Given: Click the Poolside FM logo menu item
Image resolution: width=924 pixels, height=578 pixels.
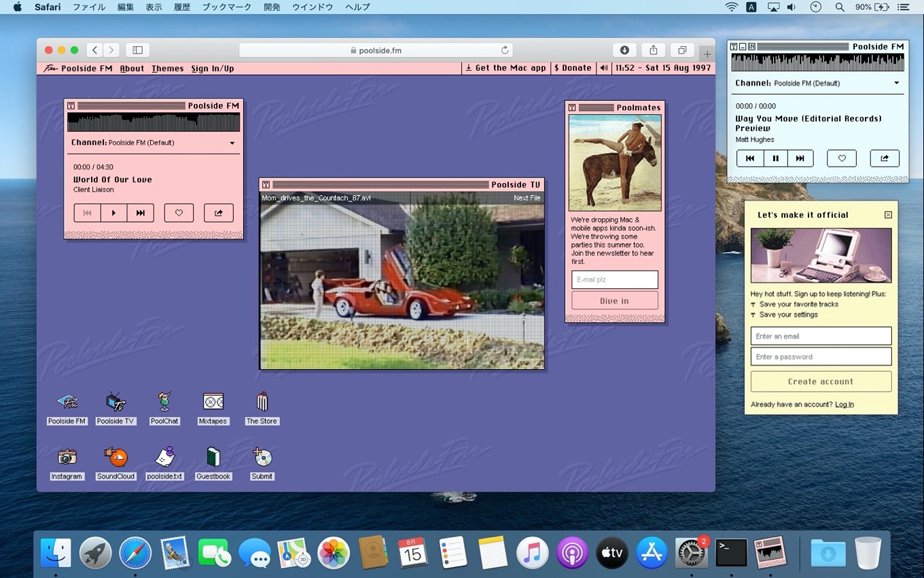Looking at the screenshot, I should point(78,68).
